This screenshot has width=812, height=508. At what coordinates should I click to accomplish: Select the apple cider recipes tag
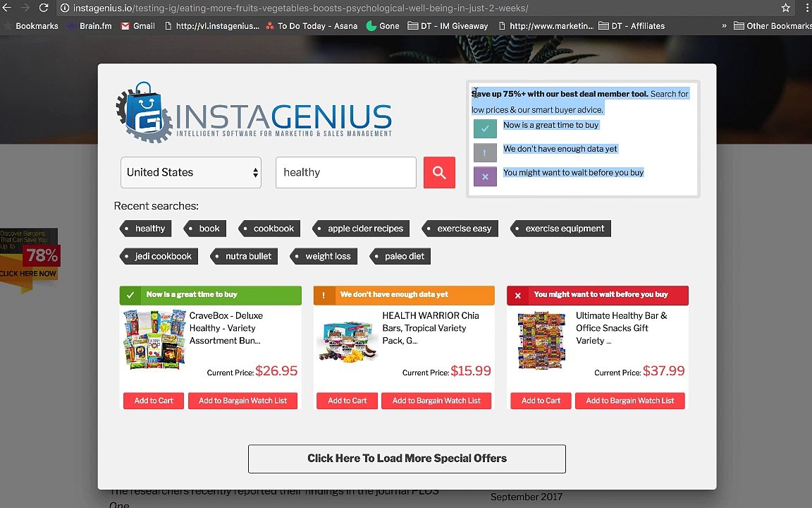point(360,229)
